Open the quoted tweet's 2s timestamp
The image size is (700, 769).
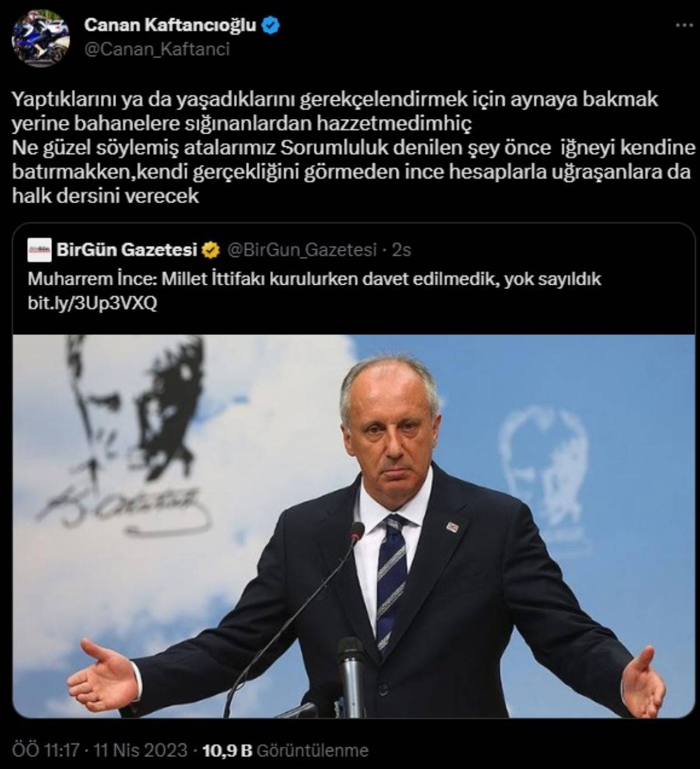402,250
